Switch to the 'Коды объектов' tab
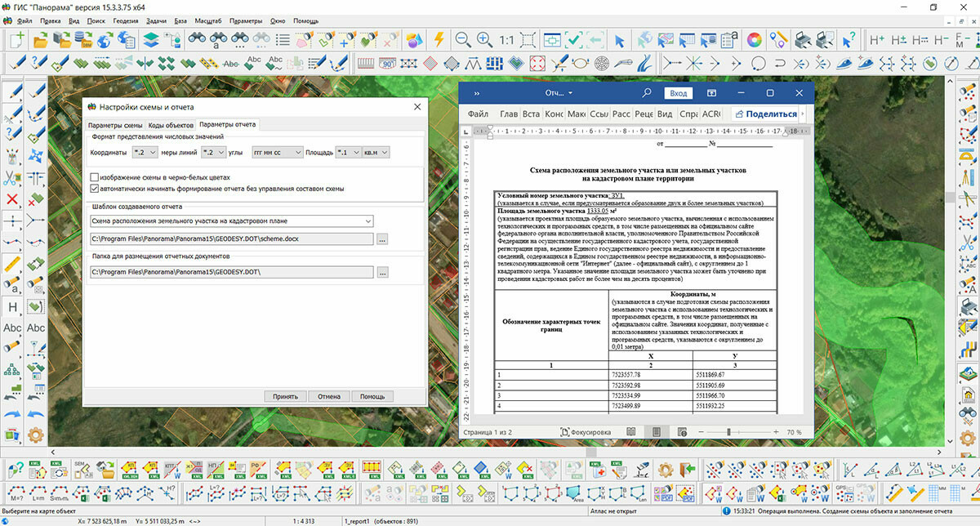Image resolution: width=980 pixels, height=526 pixels. [x=170, y=125]
